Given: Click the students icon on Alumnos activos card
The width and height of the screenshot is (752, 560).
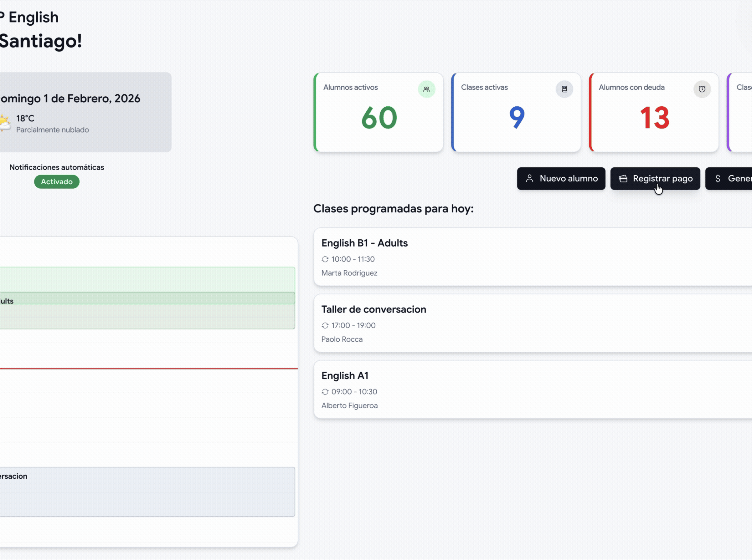Looking at the screenshot, I should (x=426, y=89).
